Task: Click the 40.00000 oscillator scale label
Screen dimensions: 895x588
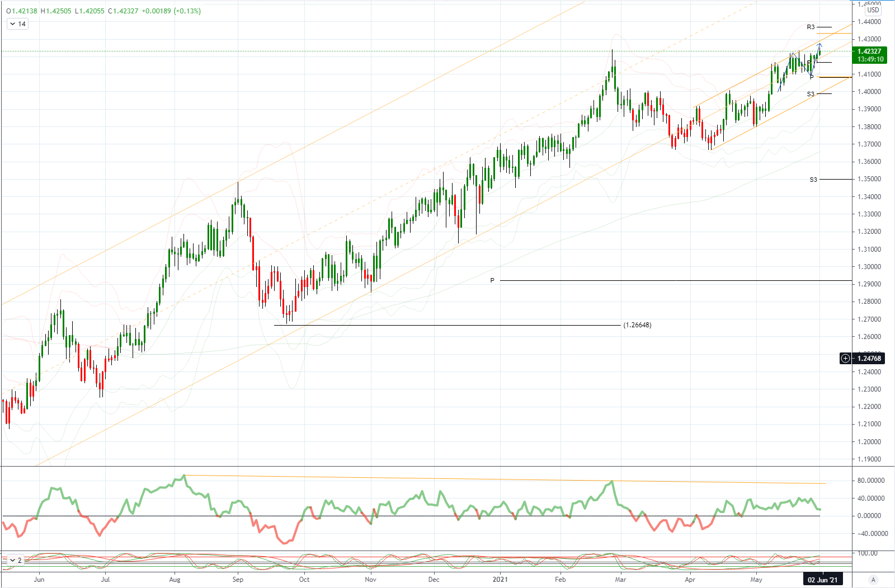Action: (870, 498)
